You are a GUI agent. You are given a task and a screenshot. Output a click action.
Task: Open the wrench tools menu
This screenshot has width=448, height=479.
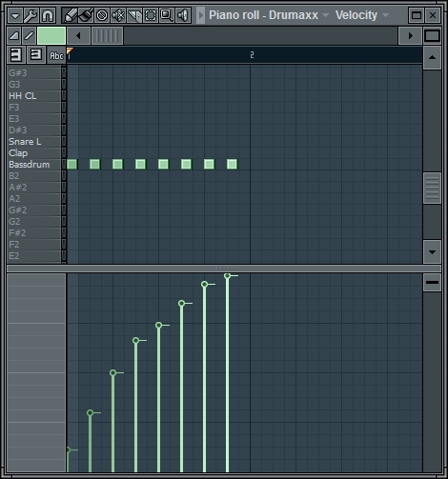(x=31, y=15)
